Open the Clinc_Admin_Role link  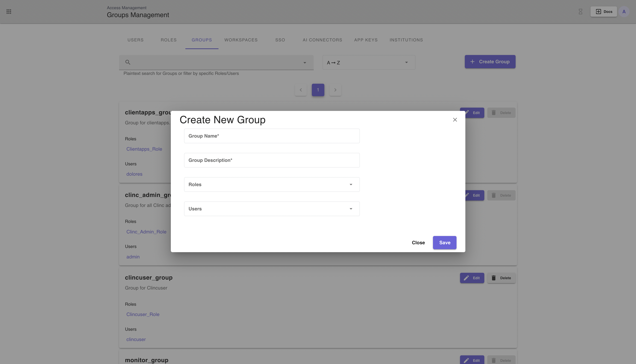point(146,232)
